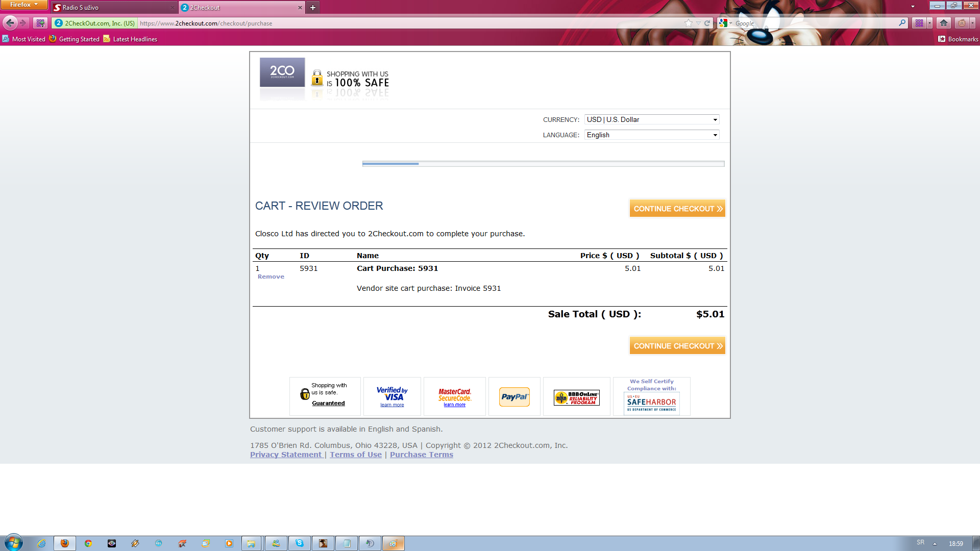This screenshot has width=980, height=551.
Task: Launch Internet Explorer from taskbar
Action: (x=41, y=543)
